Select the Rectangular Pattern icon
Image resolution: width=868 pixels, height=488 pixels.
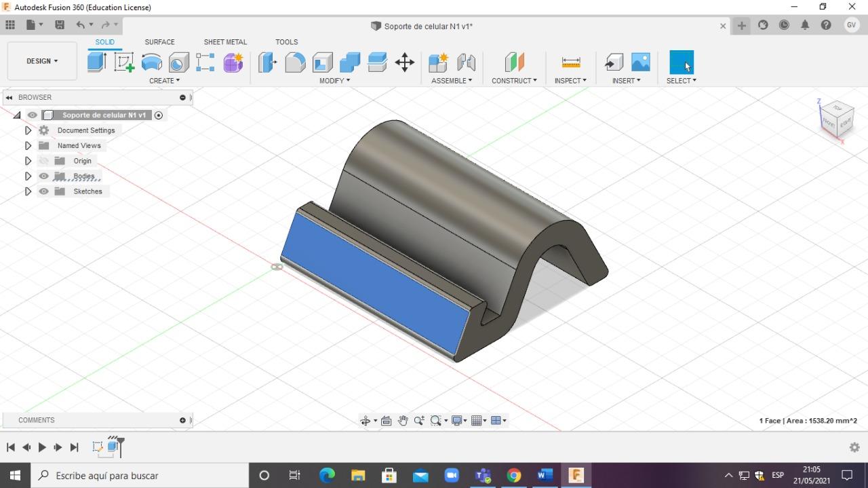pos(205,62)
